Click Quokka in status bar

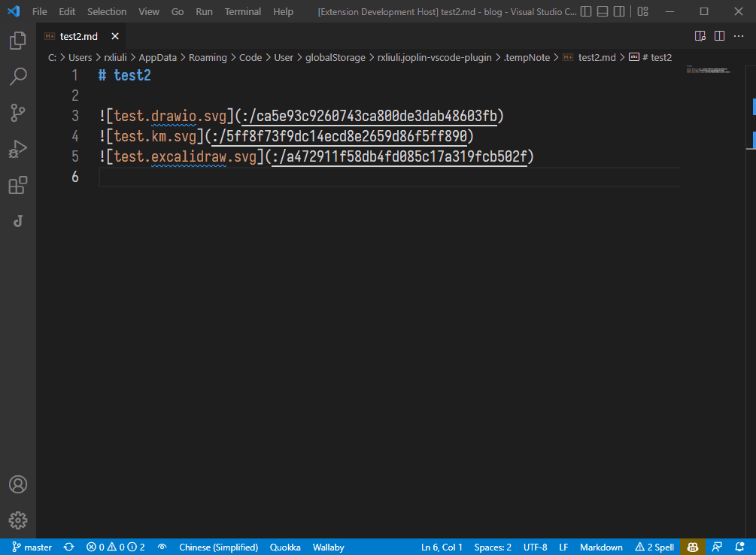(x=285, y=547)
